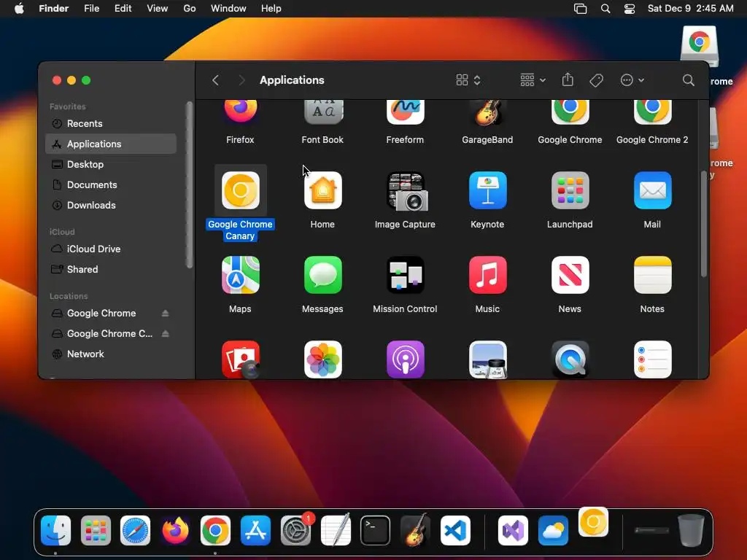747x560 pixels.
Task: Launch Terminal from the Dock
Action: point(376,530)
